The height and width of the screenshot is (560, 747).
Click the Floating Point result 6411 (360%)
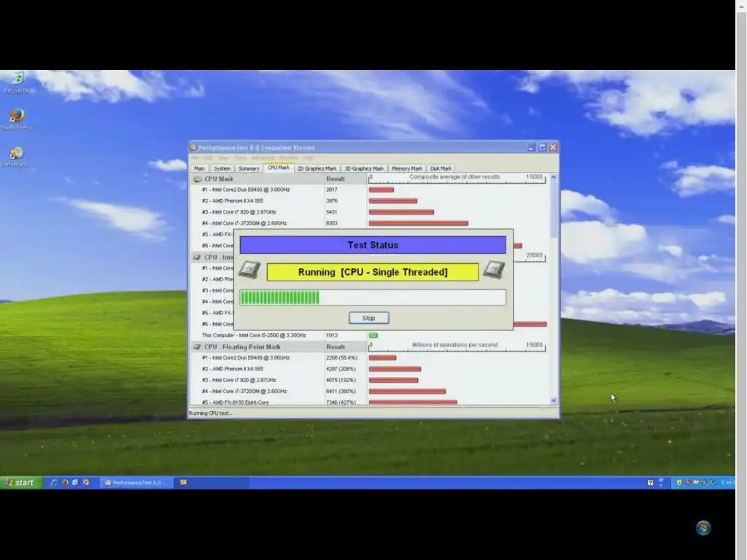(x=341, y=392)
